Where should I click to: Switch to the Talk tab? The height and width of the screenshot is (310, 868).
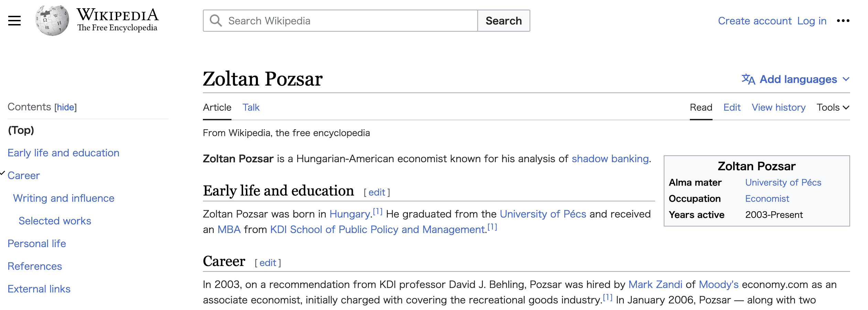[251, 108]
